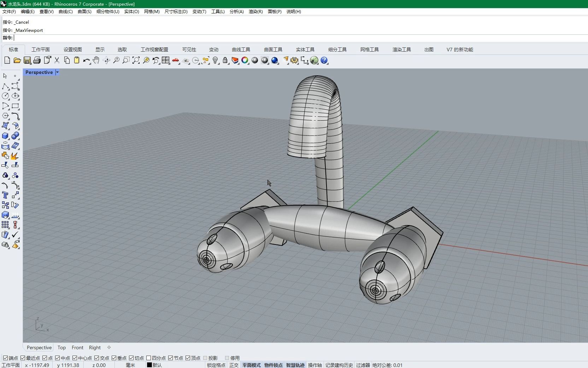
Task: Create a new file with the New icon
Action: [7, 61]
